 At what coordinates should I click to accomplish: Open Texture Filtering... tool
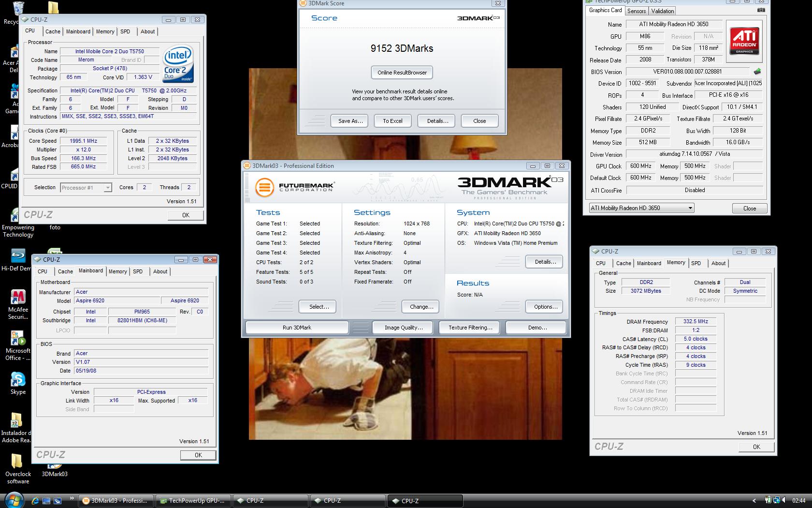coord(470,328)
